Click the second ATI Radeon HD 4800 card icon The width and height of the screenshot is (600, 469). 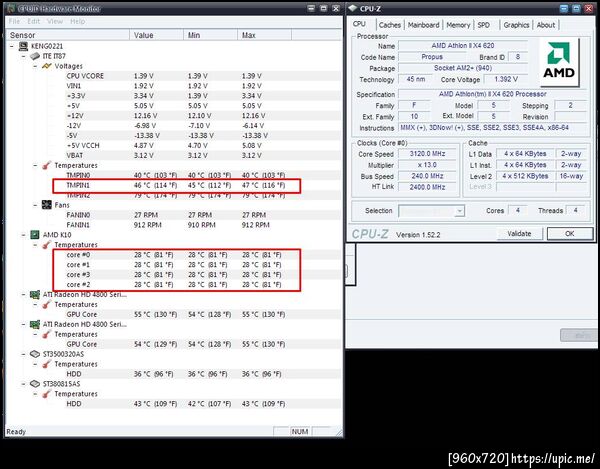pyautogui.click(x=35, y=324)
